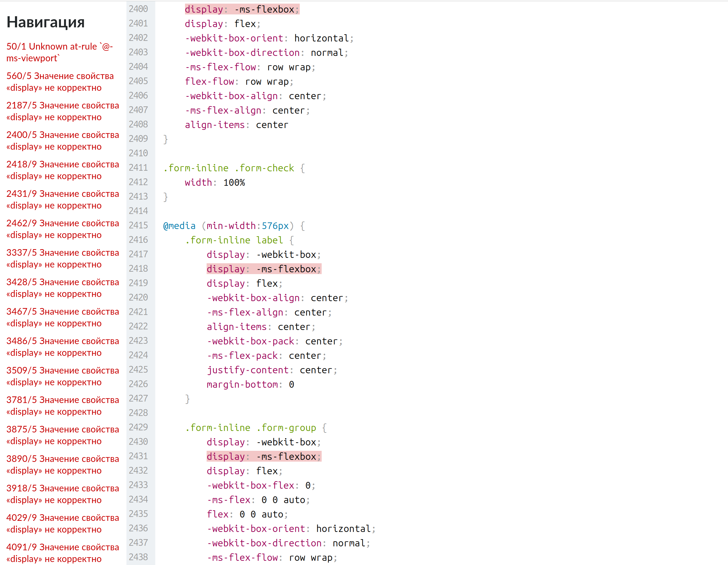Go to error 2400/5 in navigation list
Screen dimensions: 728x565
click(62, 140)
